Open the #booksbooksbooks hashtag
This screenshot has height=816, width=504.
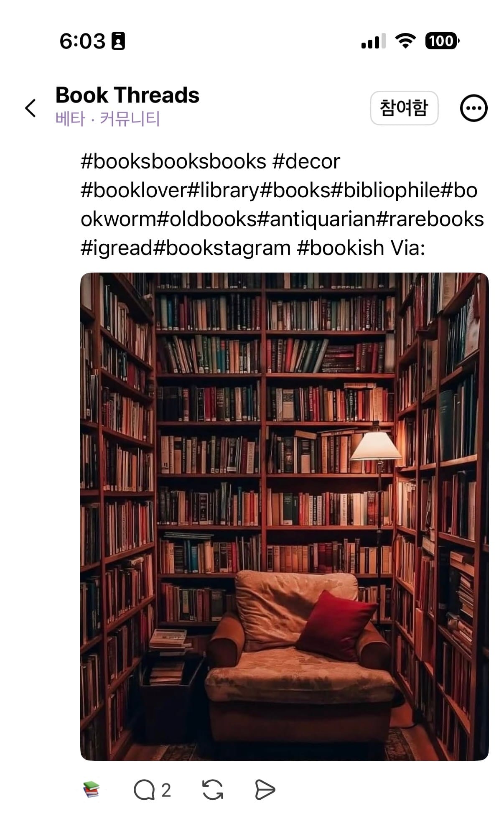(x=173, y=161)
